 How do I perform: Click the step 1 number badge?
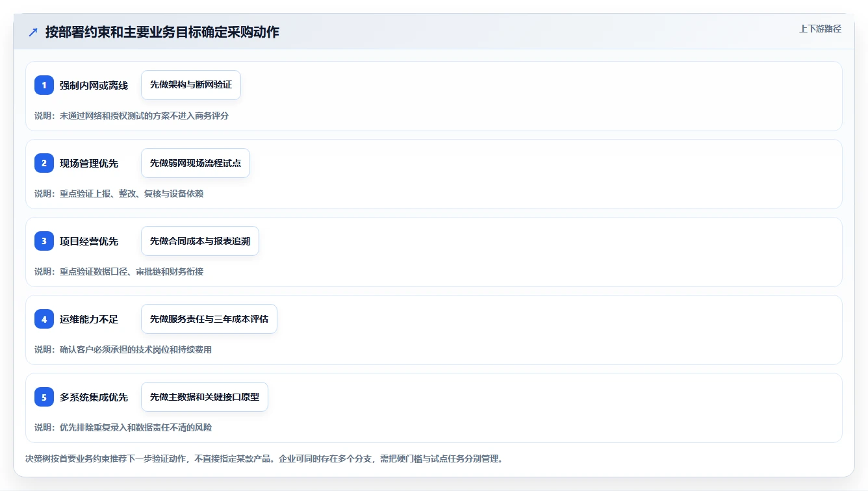(44, 85)
